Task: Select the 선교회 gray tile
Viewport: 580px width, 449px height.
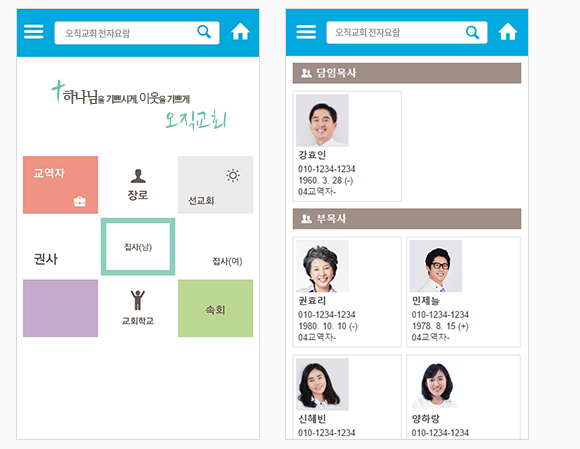Action: [215, 185]
